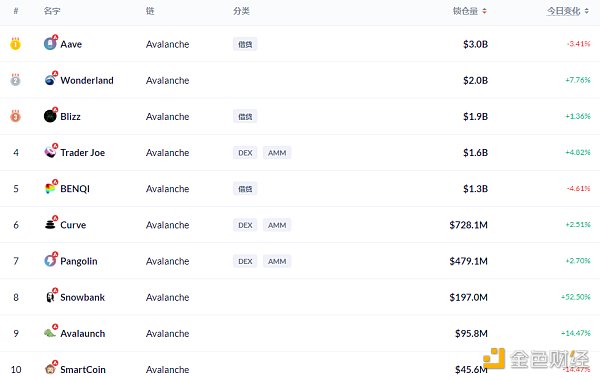Click the Avalaunch green logo icon

[50, 333]
